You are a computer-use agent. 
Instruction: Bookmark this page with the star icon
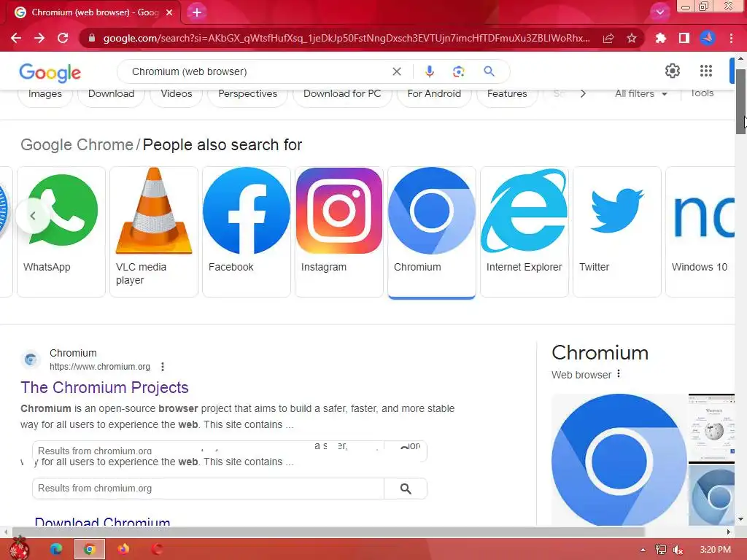click(x=632, y=38)
